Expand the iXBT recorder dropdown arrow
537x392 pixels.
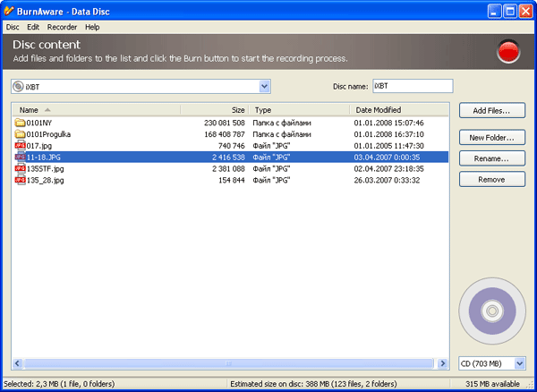pos(264,87)
